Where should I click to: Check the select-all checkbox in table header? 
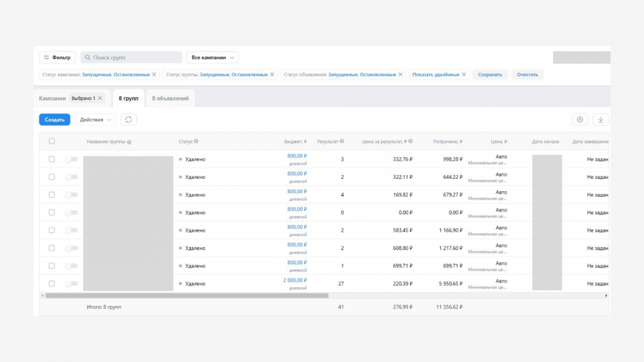pos(52,141)
